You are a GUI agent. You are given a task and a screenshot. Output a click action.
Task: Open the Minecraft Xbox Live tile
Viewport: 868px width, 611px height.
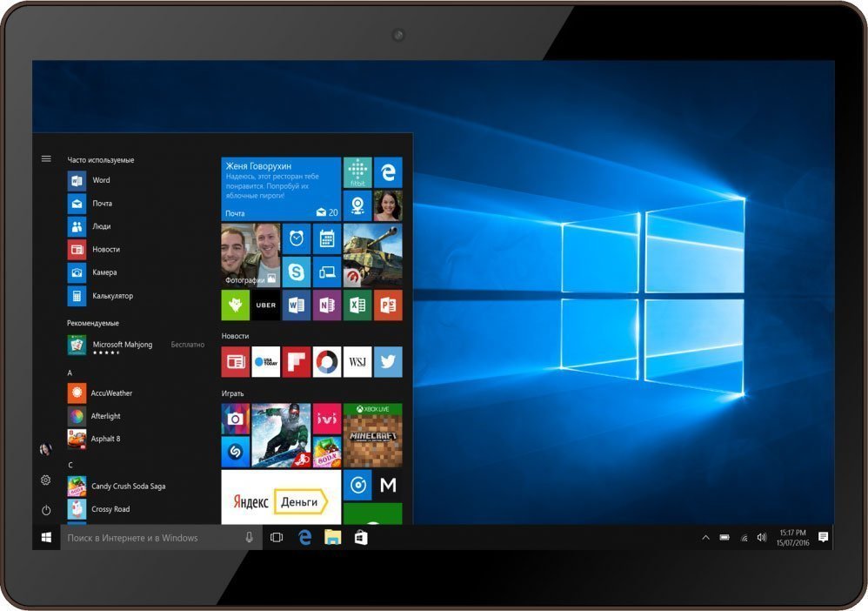(372, 435)
